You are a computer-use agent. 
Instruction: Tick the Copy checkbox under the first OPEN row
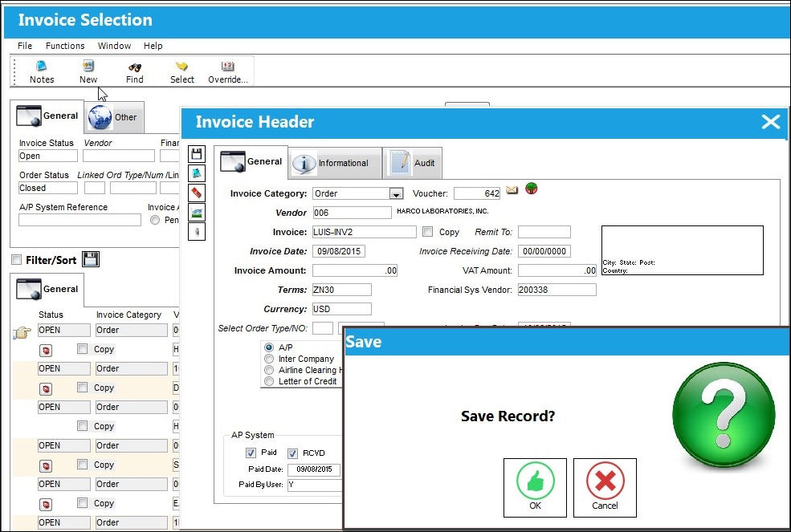tap(82, 348)
